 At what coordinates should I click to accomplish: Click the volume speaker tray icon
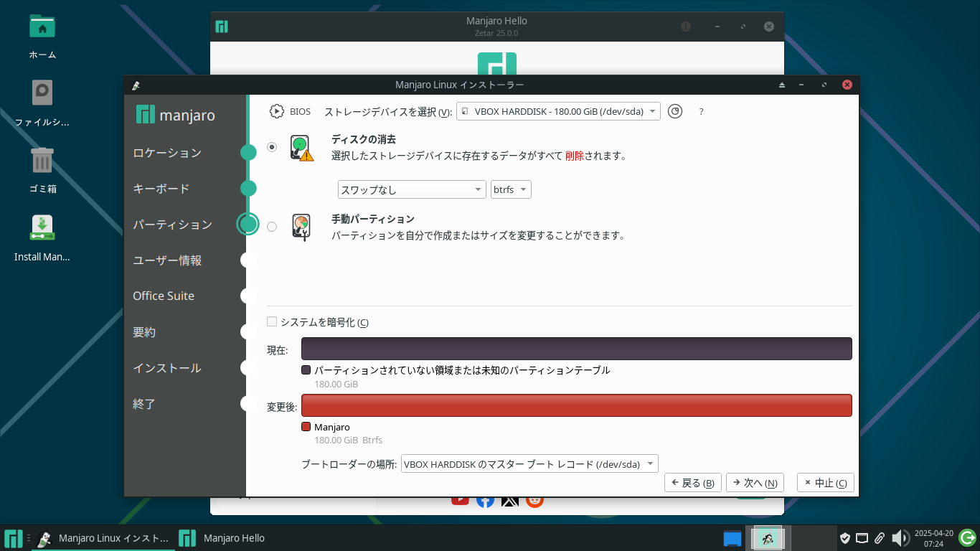[900, 538]
